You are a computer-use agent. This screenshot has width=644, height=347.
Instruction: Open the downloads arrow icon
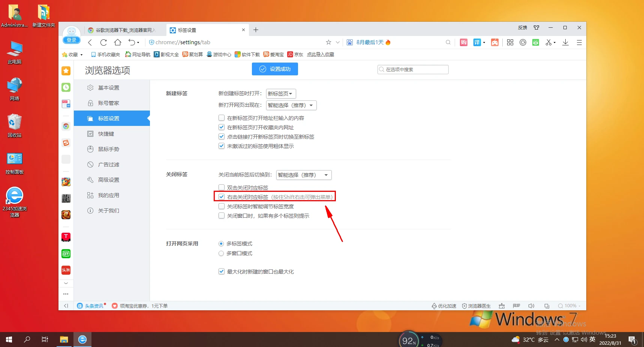coord(565,42)
